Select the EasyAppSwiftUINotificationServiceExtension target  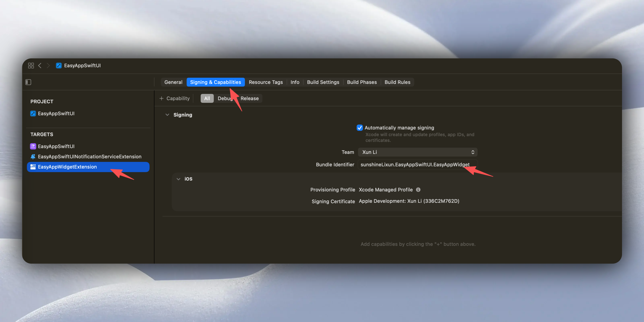[x=89, y=157]
